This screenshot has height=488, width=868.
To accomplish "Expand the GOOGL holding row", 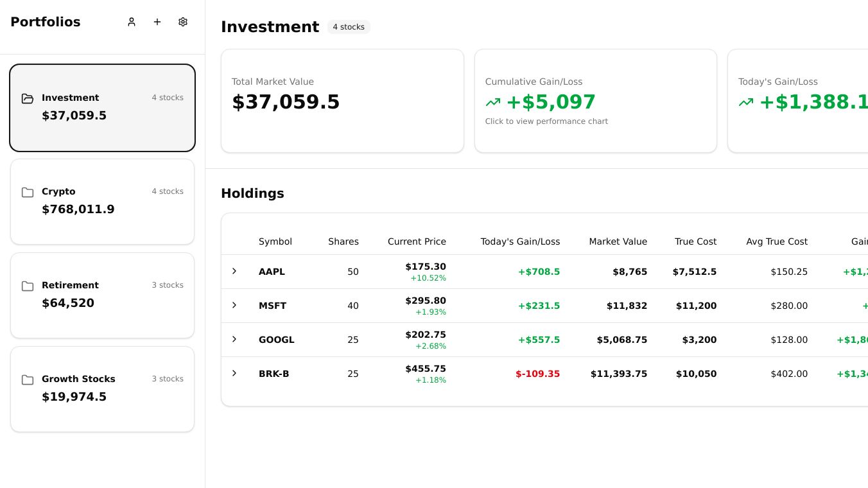I will [234, 339].
